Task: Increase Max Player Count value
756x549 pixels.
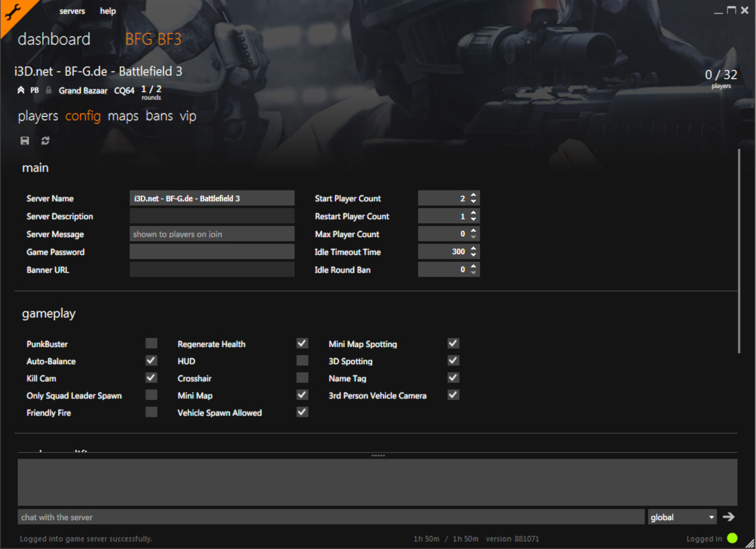Action: click(474, 231)
